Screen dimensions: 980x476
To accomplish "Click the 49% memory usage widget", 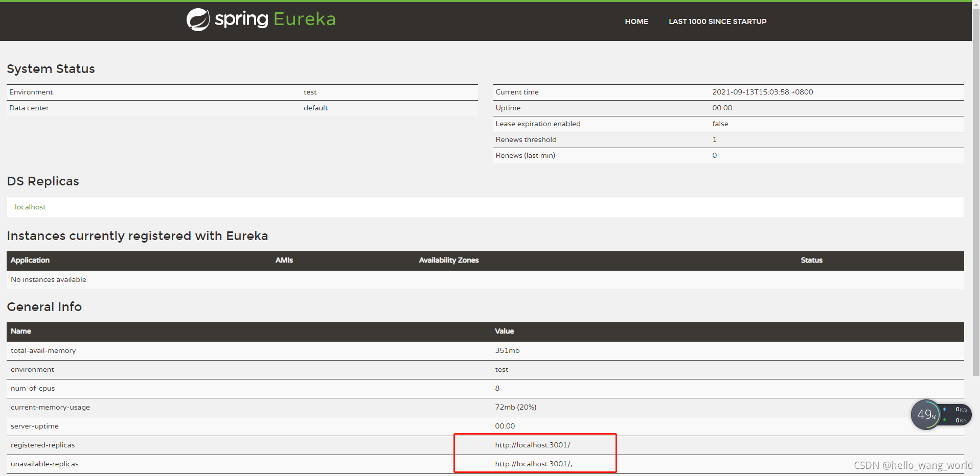I will click(x=926, y=415).
